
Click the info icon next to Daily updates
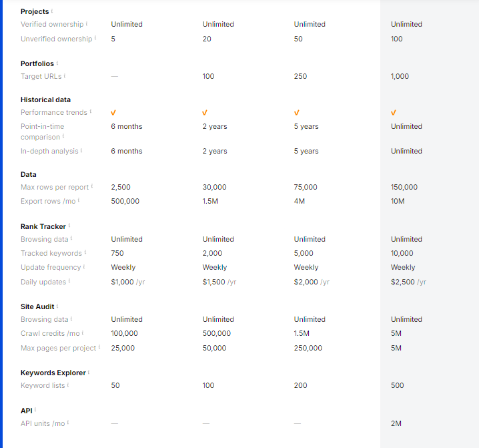(69, 282)
